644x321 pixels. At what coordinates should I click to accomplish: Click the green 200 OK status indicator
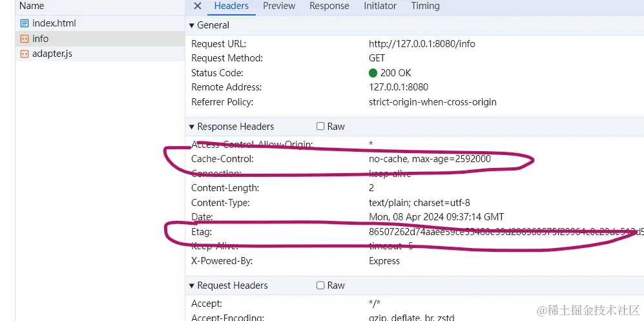click(373, 73)
